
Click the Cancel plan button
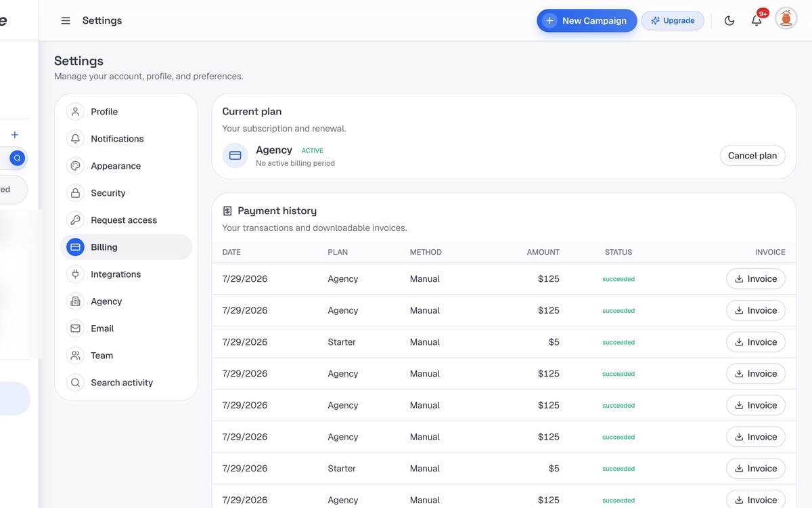(x=752, y=156)
